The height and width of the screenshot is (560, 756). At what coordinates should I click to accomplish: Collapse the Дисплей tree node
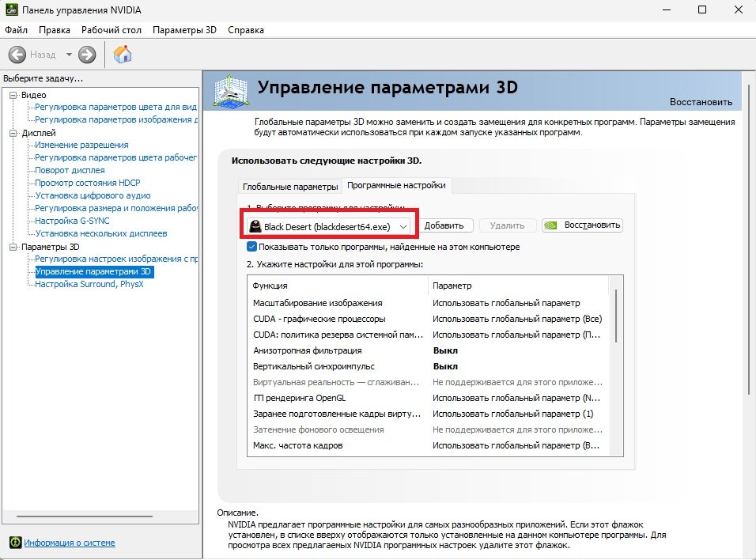click(13, 133)
